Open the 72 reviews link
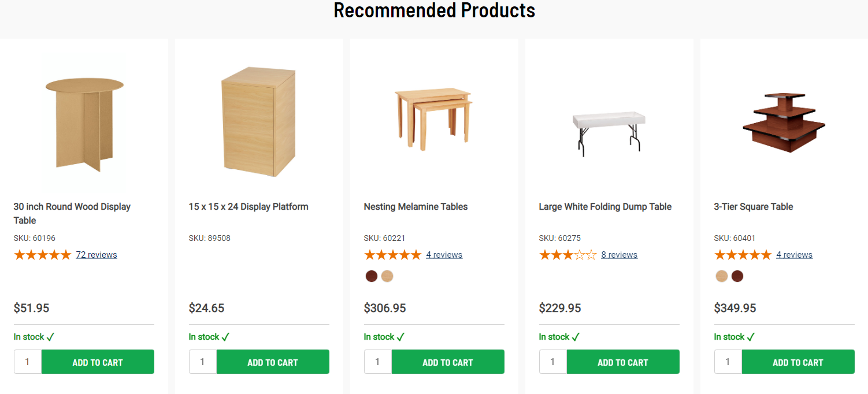 97,255
